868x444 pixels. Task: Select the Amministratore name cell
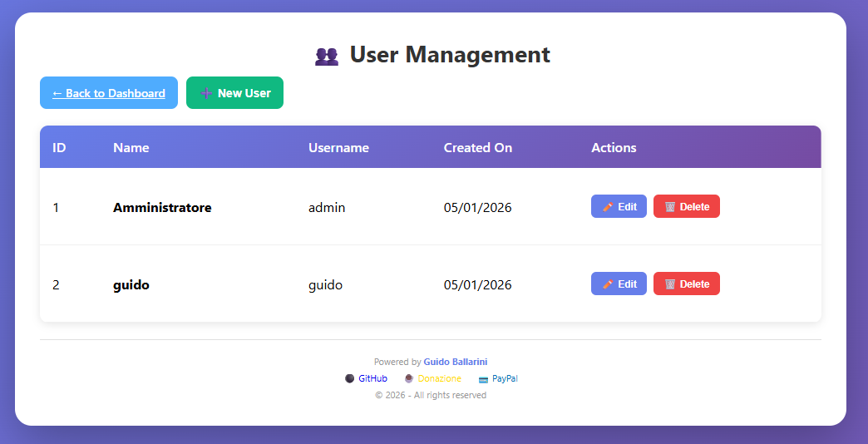point(162,208)
